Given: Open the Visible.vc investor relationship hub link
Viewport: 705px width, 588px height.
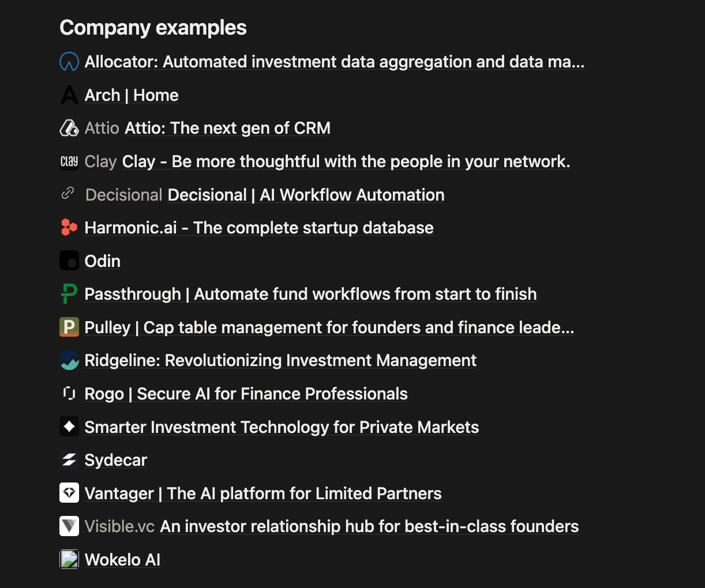Looking at the screenshot, I should 369,526.
